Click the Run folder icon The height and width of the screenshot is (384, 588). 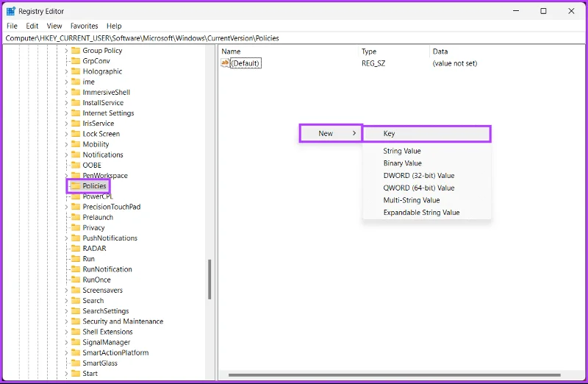coord(76,259)
